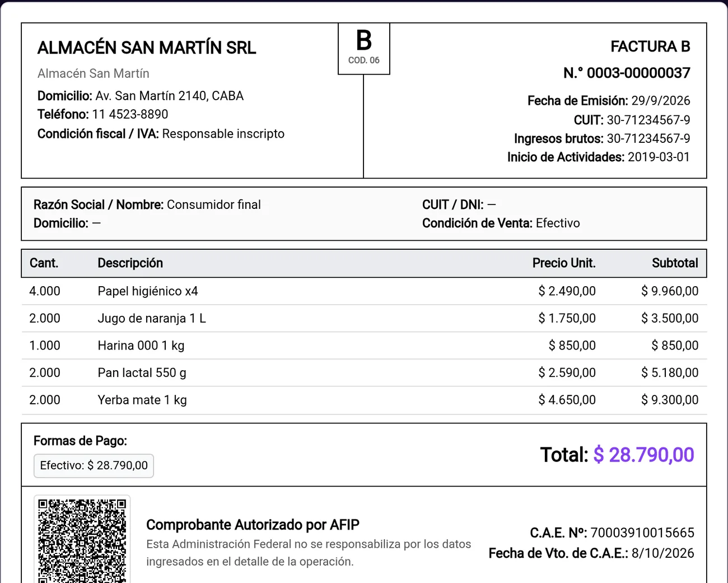Click the Subtotal column header

(675, 263)
